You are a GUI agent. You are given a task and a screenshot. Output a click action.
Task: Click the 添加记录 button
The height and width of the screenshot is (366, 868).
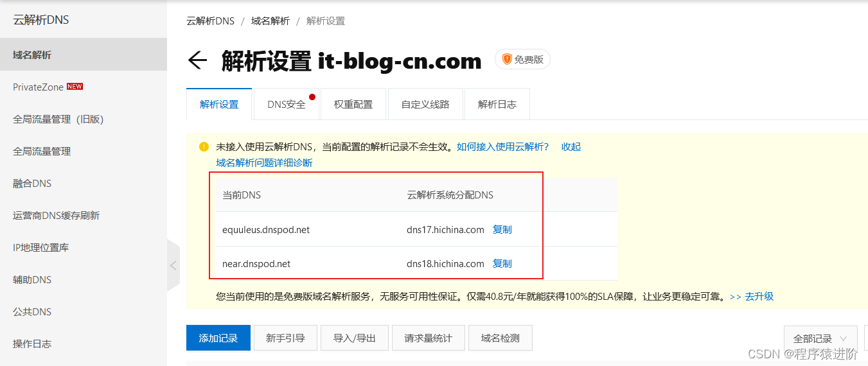pos(218,338)
